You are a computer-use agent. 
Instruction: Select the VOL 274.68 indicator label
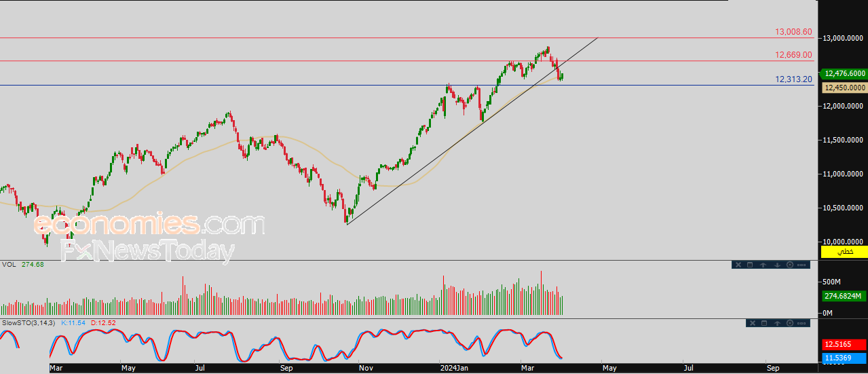pos(22,264)
